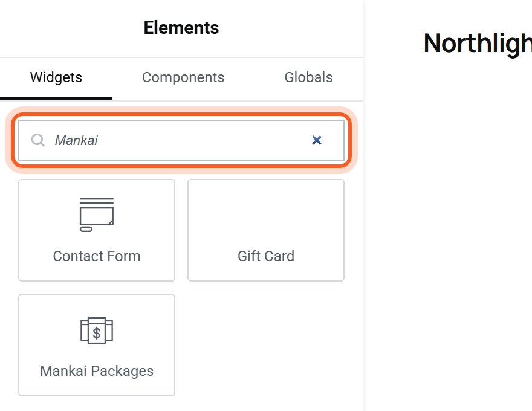Focus the widget search field containing Mankai
The height and width of the screenshot is (411, 532).
pos(181,140)
